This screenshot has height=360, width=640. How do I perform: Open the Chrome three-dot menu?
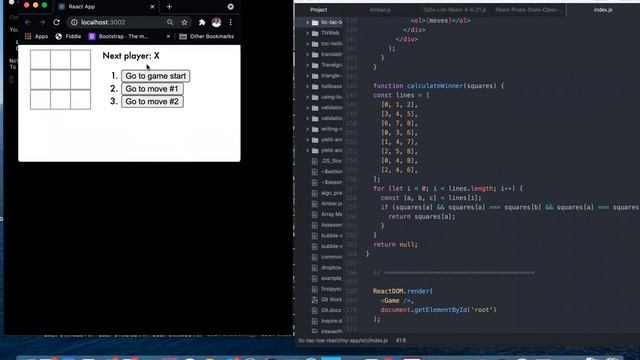(x=231, y=22)
